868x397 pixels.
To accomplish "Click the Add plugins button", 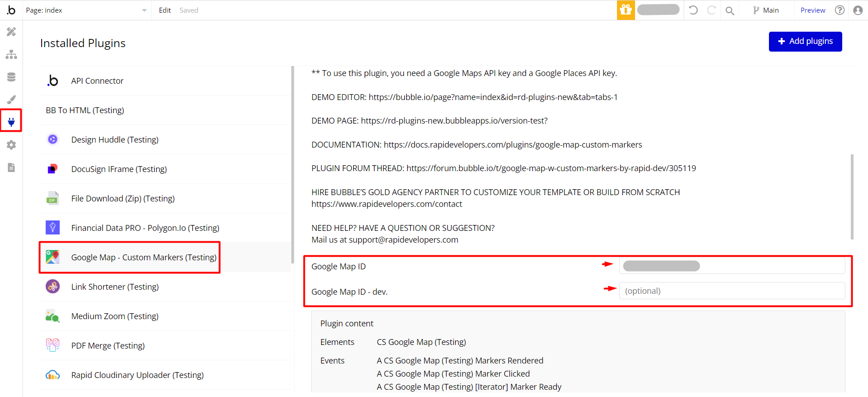I will (805, 41).
